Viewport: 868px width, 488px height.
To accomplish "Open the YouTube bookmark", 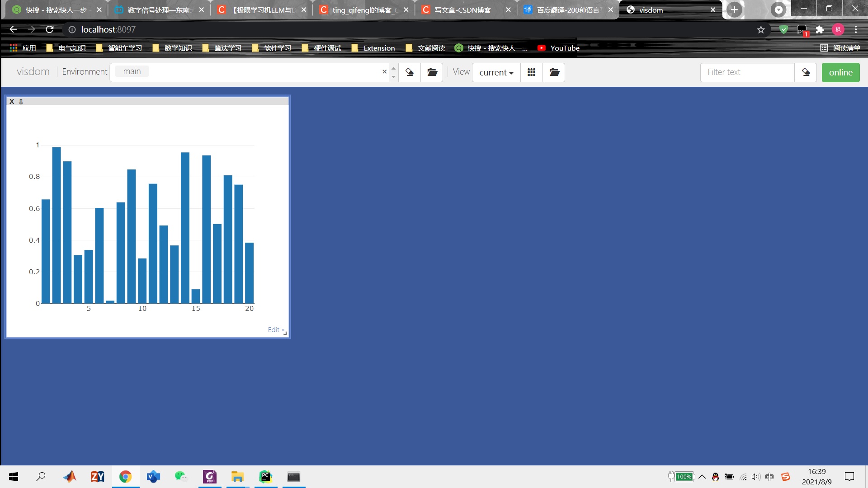I will (x=559, y=48).
